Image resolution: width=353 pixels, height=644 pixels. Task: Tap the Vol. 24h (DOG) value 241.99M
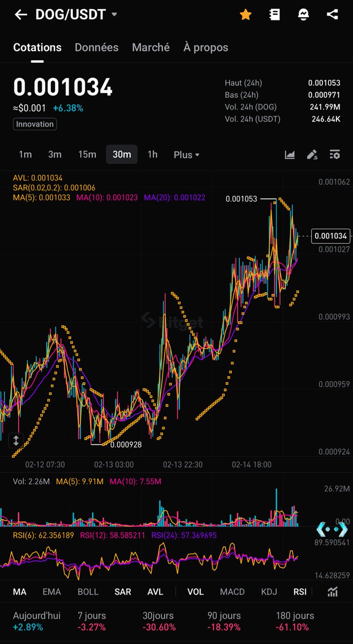click(325, 107)
